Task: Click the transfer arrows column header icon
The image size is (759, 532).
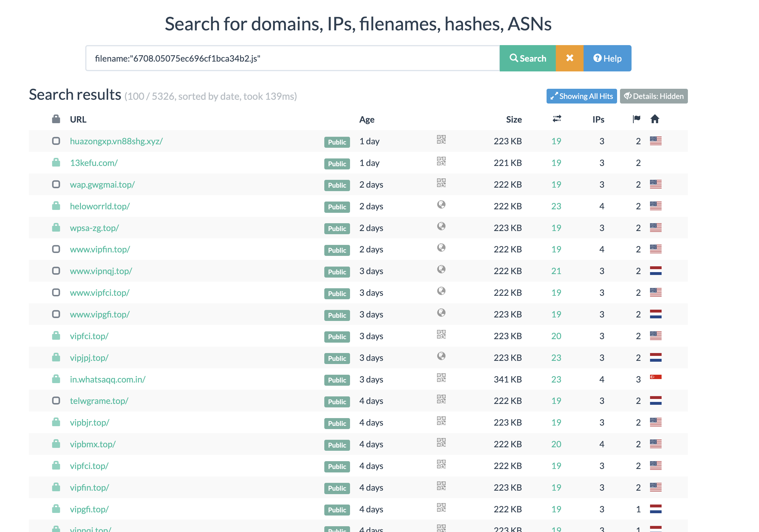Action: tap(557, 119)
